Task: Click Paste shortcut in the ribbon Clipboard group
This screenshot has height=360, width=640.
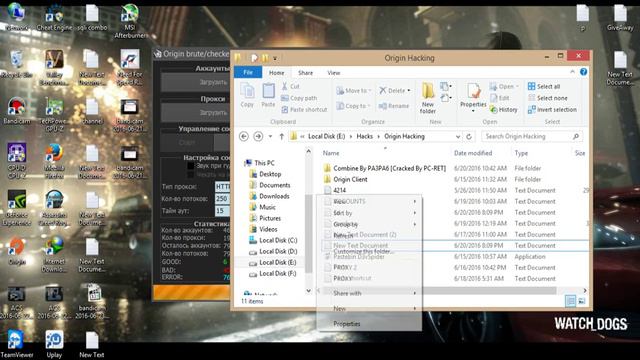Action: [x=304, y=109]
